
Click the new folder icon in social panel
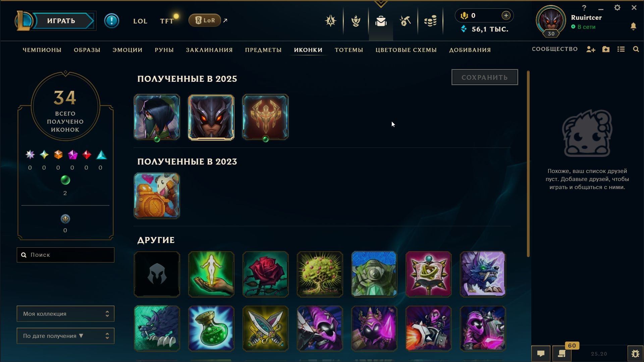[606, 49]
